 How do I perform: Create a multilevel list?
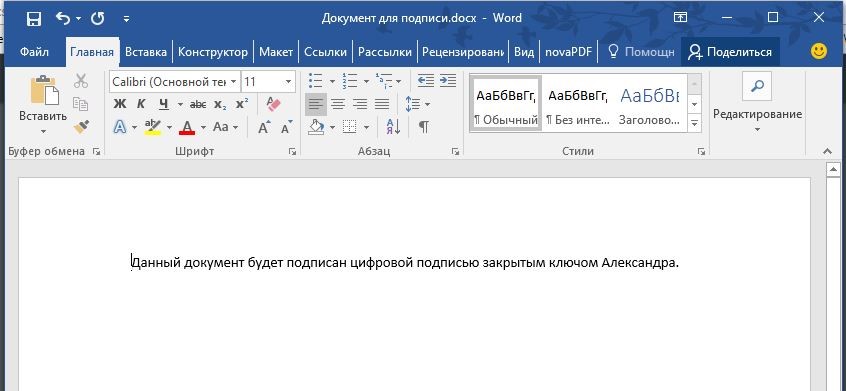[x=384, y=81]
